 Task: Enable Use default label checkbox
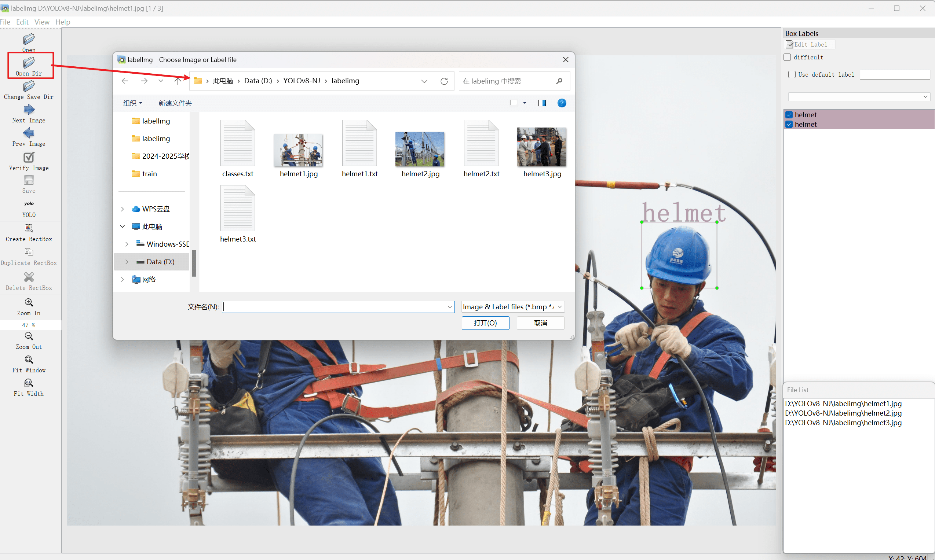pyautogui.click(x=792, y=74)
